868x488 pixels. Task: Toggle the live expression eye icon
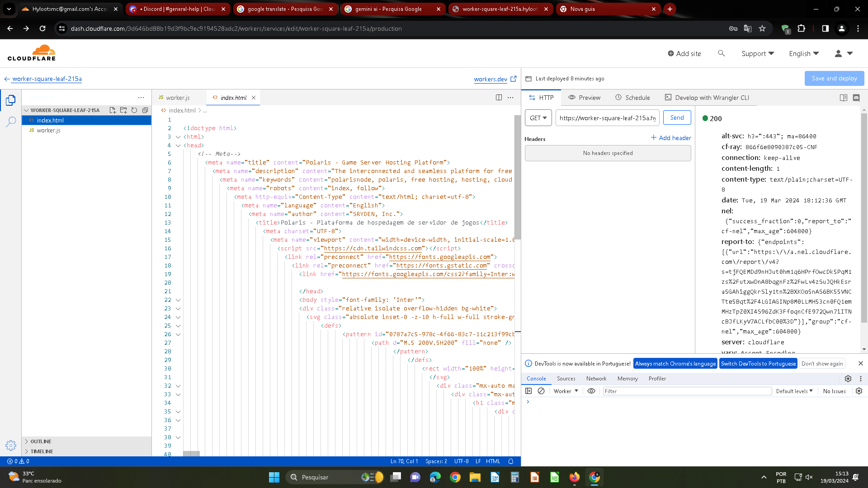click(x=591, y=391)
